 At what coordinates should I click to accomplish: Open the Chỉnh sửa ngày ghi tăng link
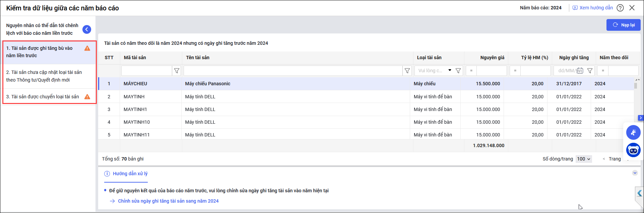point(168,201)
